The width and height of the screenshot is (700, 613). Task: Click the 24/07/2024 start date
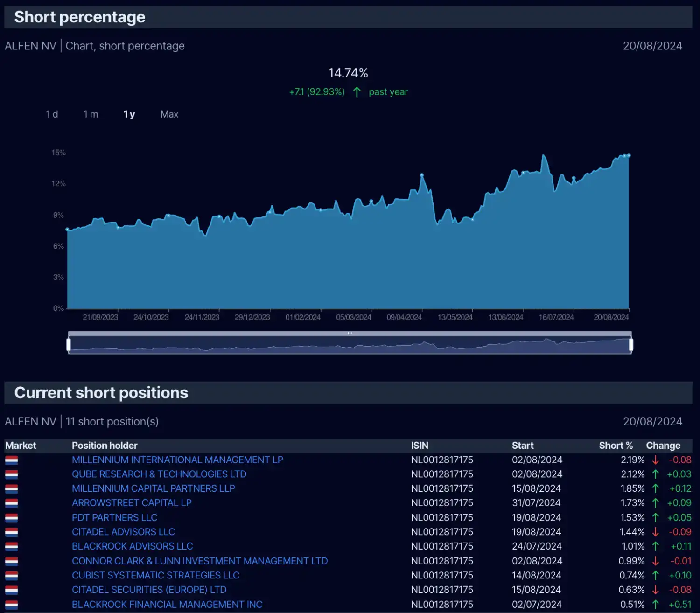pos(537,546)
